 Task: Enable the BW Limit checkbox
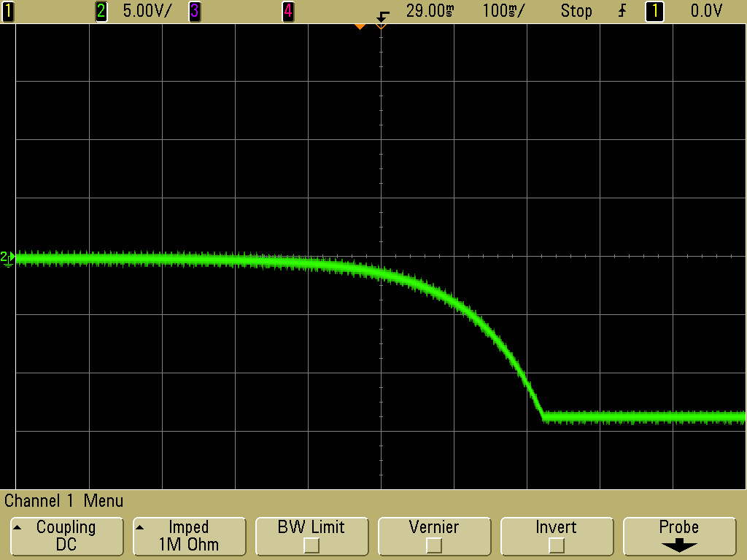(311, 545)
